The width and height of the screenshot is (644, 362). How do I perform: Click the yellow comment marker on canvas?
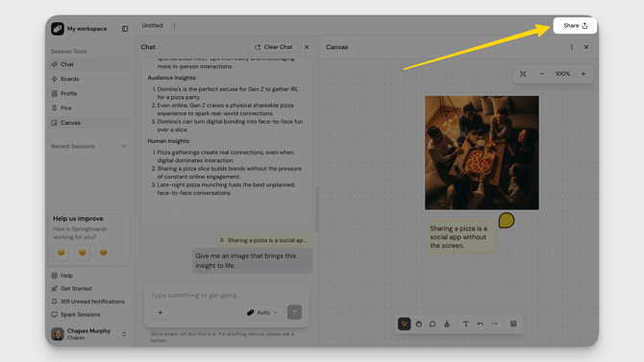click(x=507, y=221)
